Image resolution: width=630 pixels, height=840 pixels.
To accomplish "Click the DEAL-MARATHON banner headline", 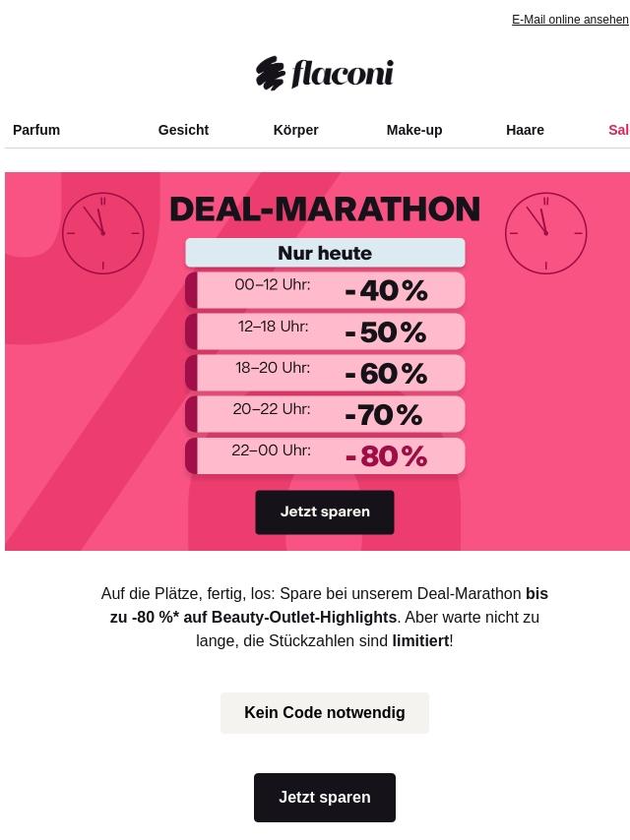I will coord(325,209).
